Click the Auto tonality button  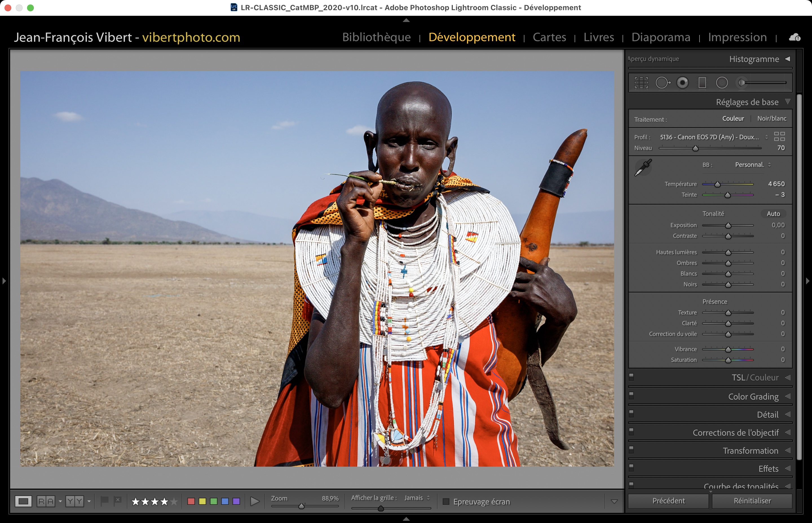click(773, 214)
